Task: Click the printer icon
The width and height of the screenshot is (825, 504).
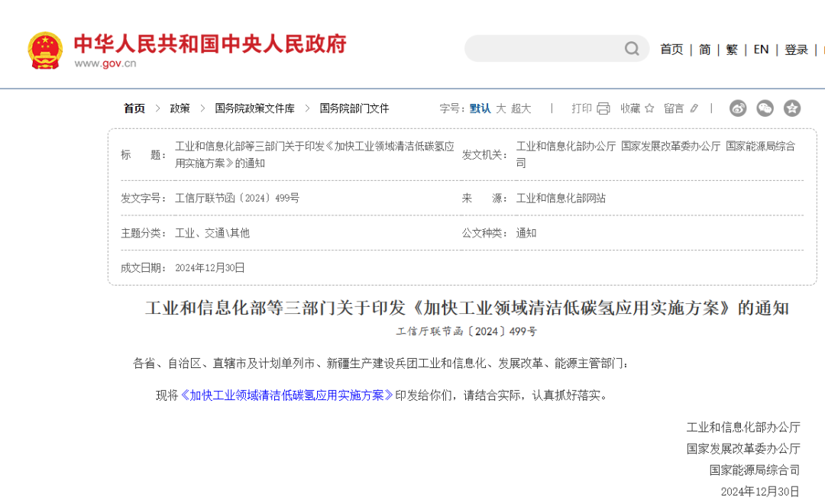Action: point(603,108)
